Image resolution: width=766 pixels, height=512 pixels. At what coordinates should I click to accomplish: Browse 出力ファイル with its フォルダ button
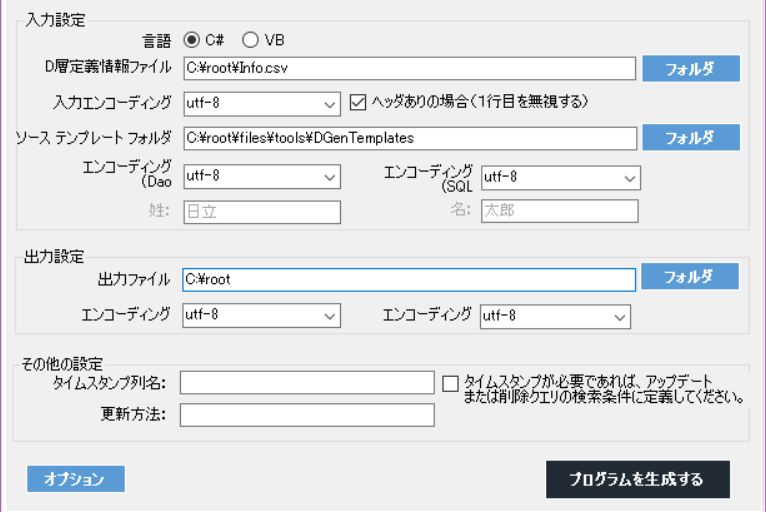point(690,277)
